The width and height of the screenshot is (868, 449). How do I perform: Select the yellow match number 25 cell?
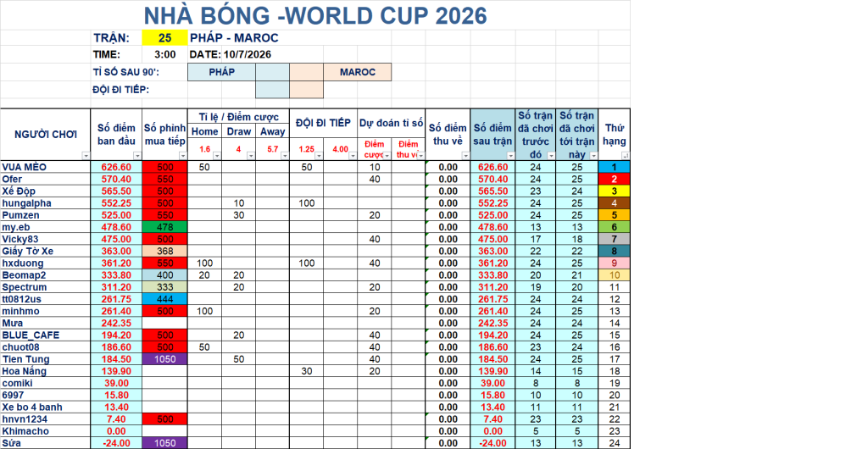tap(165, 37)
